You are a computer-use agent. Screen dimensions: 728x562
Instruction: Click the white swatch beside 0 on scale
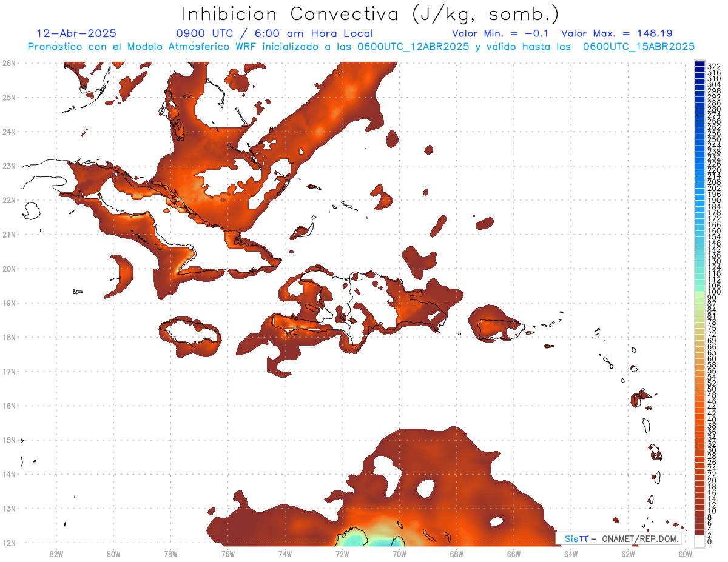(x=700, y=541)
